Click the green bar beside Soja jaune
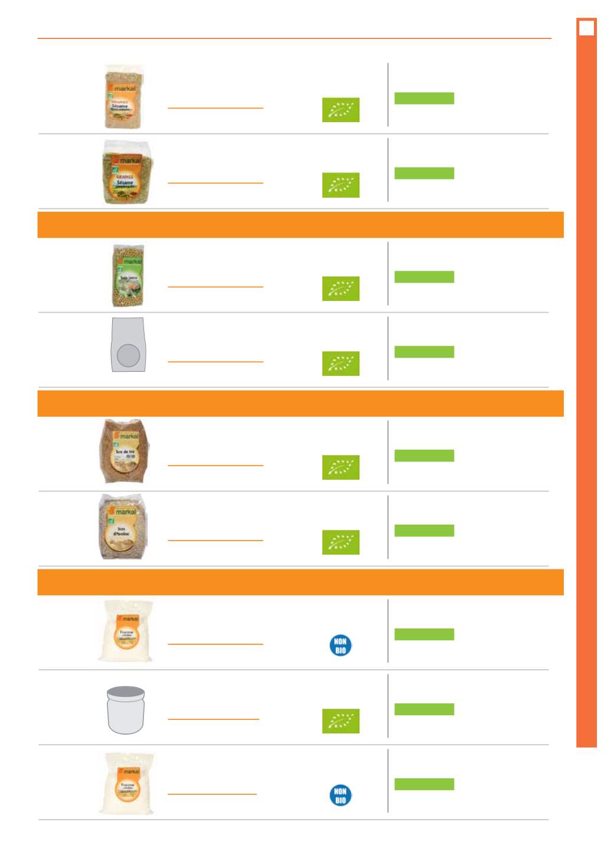614x868 pixels. click(424, 277)
